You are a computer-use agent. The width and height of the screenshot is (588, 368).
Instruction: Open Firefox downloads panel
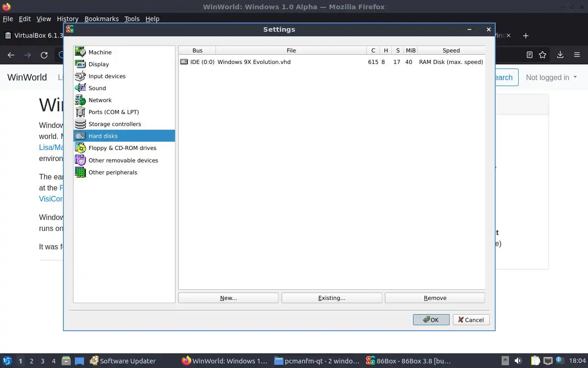pyautogui.click(x=560, y=55)
